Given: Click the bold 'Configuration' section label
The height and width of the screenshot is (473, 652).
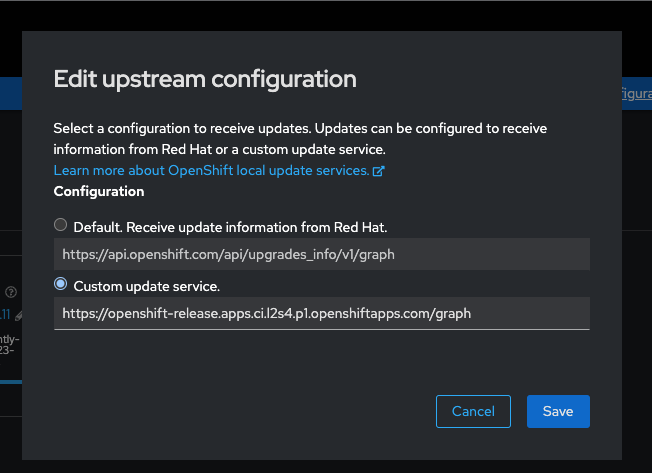Looking at the screenshot, I should pyautogui.click(x=99, y=191).
